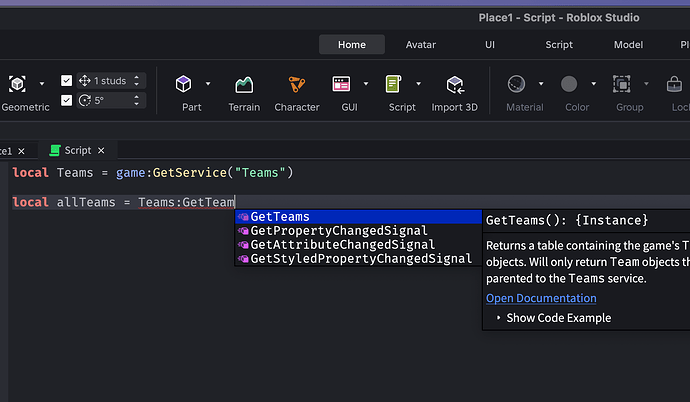The height and width of the screenshot is (402, 690).
Task: Switch to the Script ribbon tab
Action: tap(559, 44)
